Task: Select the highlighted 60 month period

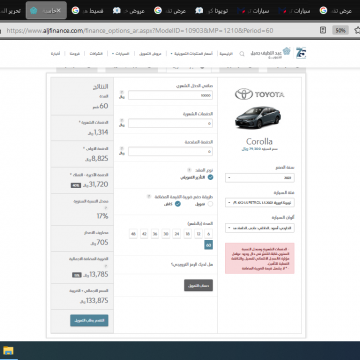Action: point(209,245)
